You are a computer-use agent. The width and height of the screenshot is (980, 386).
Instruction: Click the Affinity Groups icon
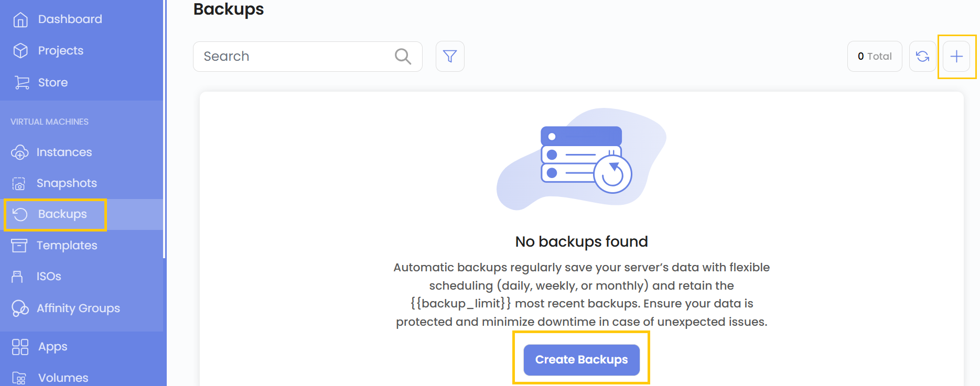20,308
